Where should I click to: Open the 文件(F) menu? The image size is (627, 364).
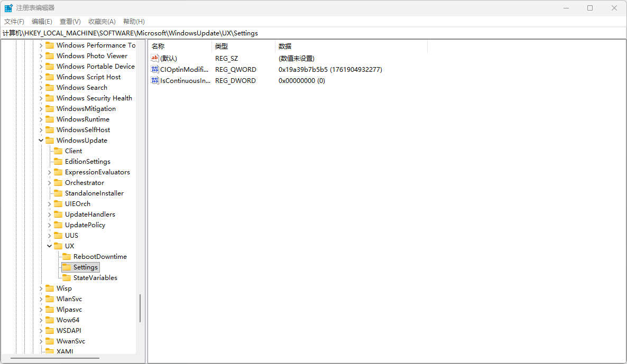pos(14,22)
